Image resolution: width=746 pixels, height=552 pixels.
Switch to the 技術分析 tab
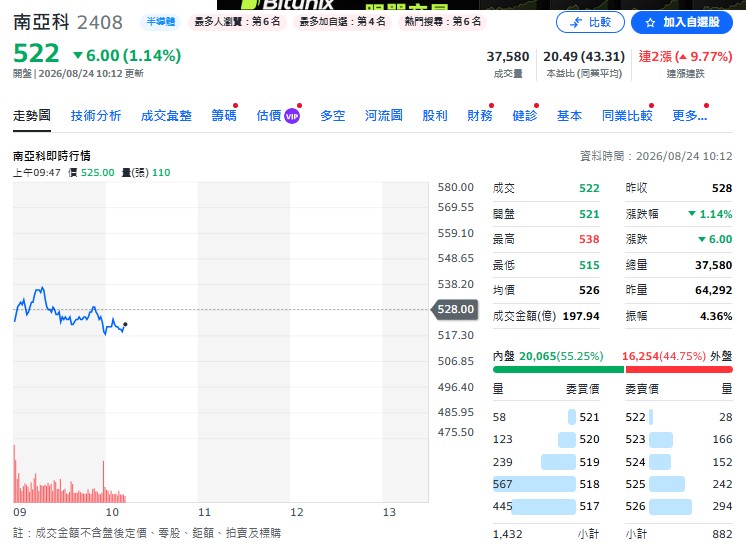point(96,116)
